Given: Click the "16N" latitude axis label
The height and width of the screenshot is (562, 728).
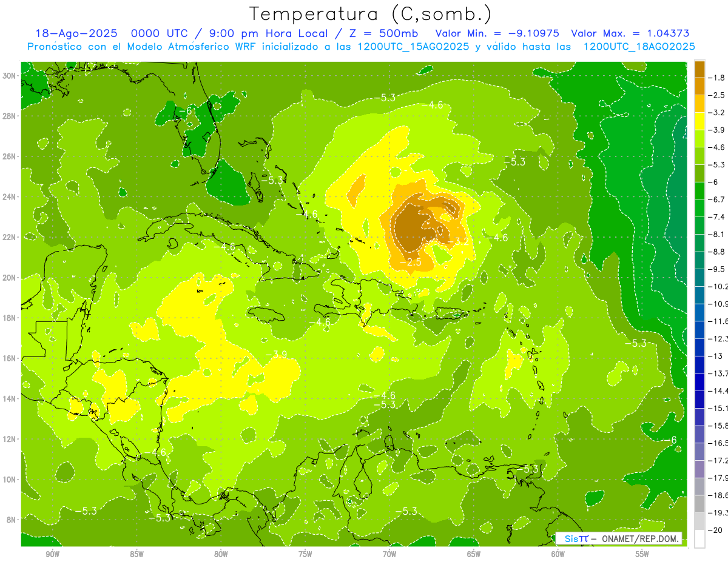Looking at the screenshot, I should [9, 358].
